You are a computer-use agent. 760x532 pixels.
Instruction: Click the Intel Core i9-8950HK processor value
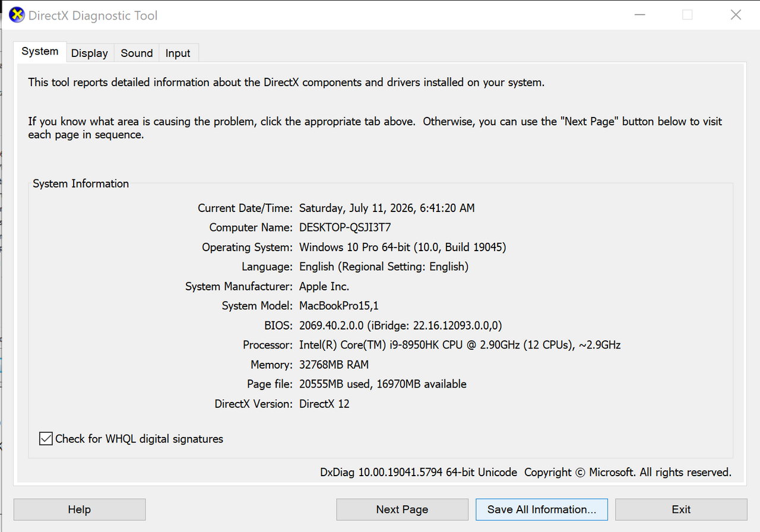click(460, 345)
